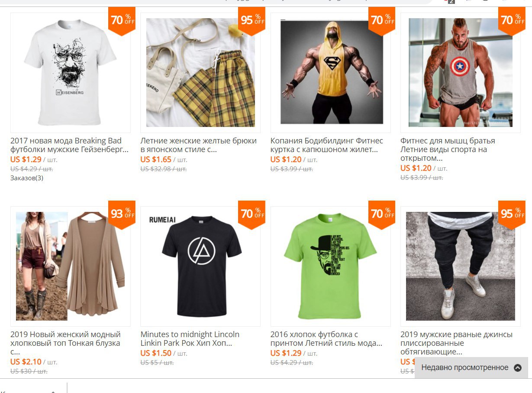This screenshot has width=532, height=393.
Task: Open the Breaking Bad Heisenberg white t-shirt image
Action: coord(71,73)
